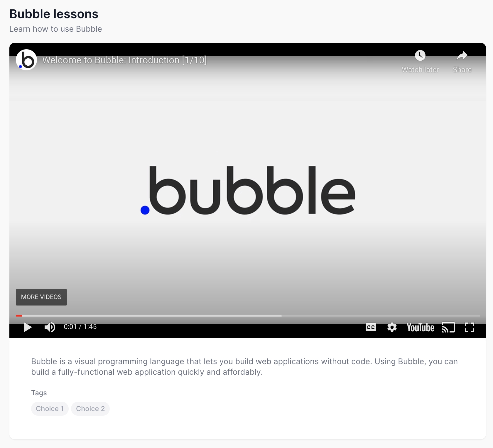Select the 'Choice 2' tag
The width and height of the screenshot is (493, 448).
(x=90, y=409)
